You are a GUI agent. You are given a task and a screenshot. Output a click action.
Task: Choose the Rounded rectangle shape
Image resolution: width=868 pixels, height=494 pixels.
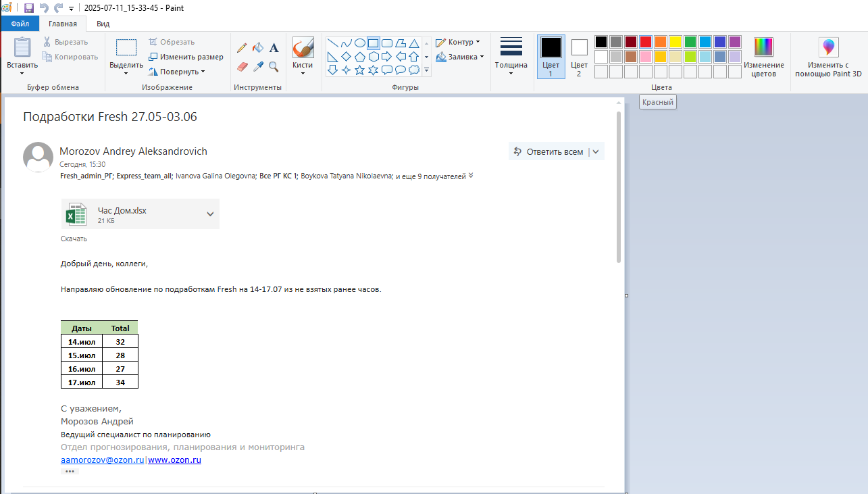(x=386, y=43)
